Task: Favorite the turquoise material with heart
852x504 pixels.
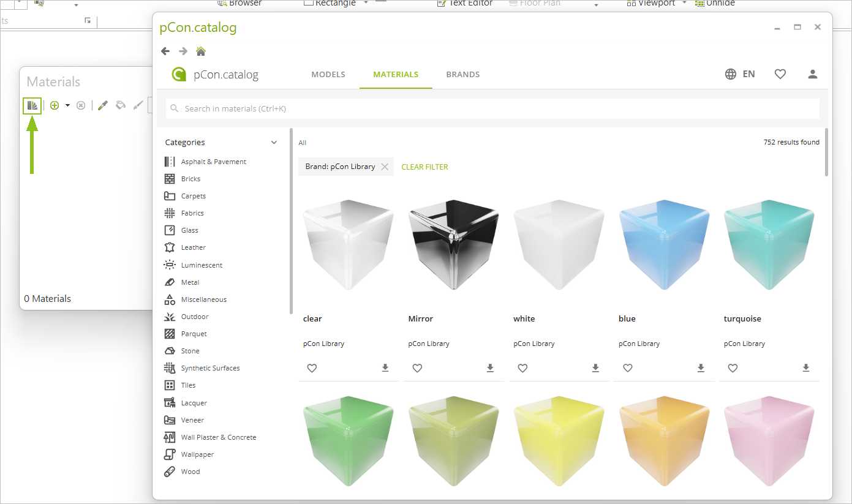Action: pos(733,368)
